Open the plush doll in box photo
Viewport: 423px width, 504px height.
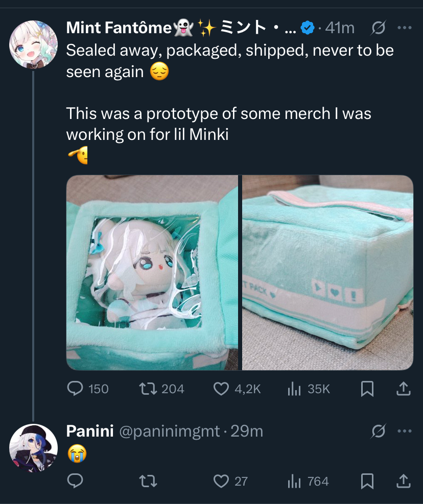[152, 273]
